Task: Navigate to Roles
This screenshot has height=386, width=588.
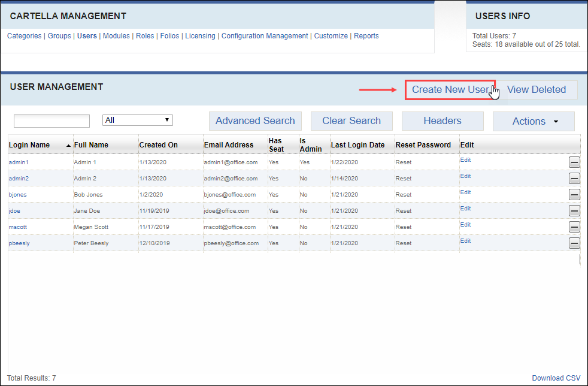Action: pos(145,36)
